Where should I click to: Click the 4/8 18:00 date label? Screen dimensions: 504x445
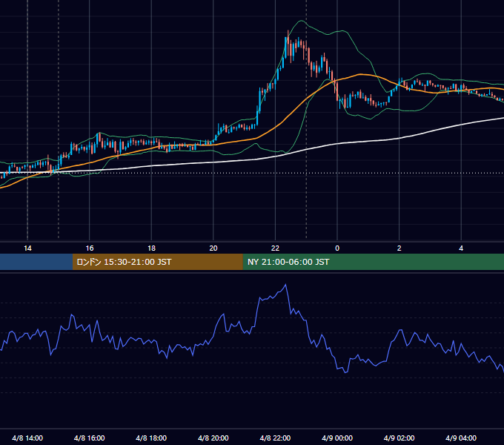point(151,438)
